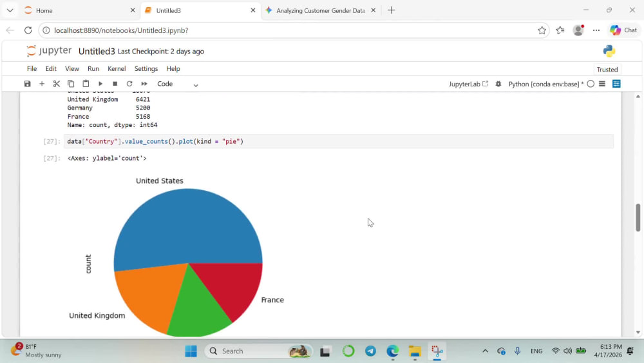Open the taskbar clock showing 6:13 PM
The image size is (644, 363).
[x=609, y=351]
